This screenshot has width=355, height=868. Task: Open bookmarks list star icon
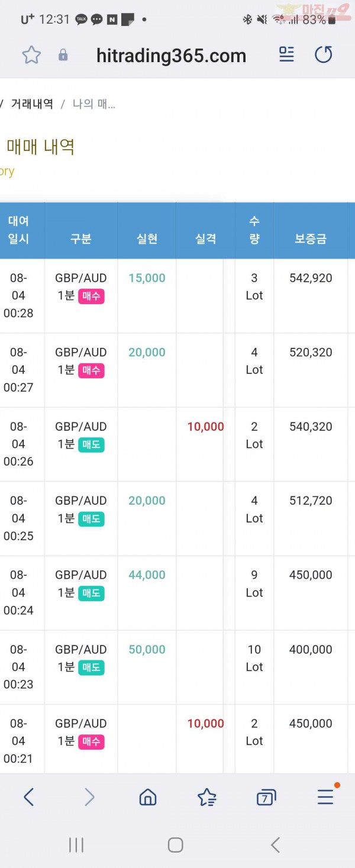coord(207,798)
